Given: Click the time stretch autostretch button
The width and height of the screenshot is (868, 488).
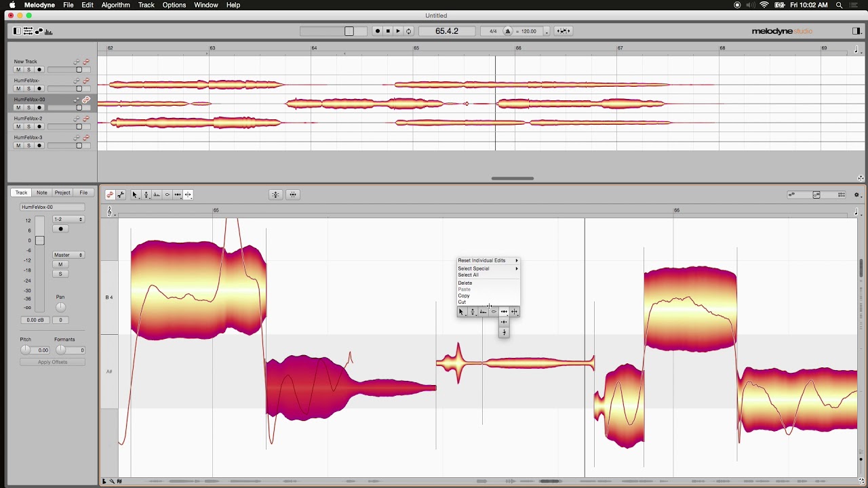Looking at the screenshot, I should pos(563,31).
